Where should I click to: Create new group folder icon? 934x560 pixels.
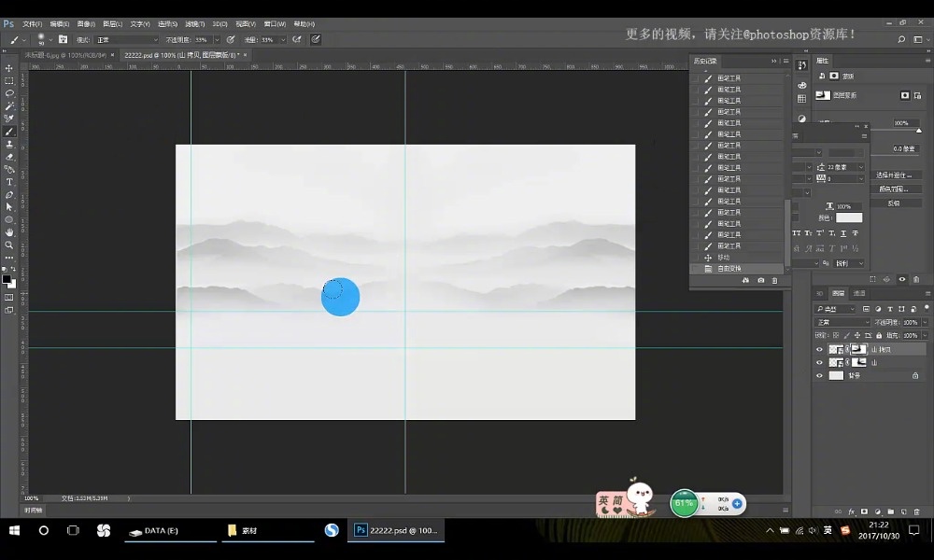point(890,511)
